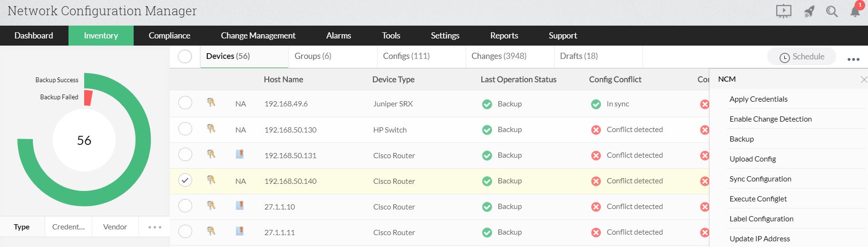Click the config file icon for 27.1.1.10
This screenshot has width=868, height=247.
click(x=240, y=205)
